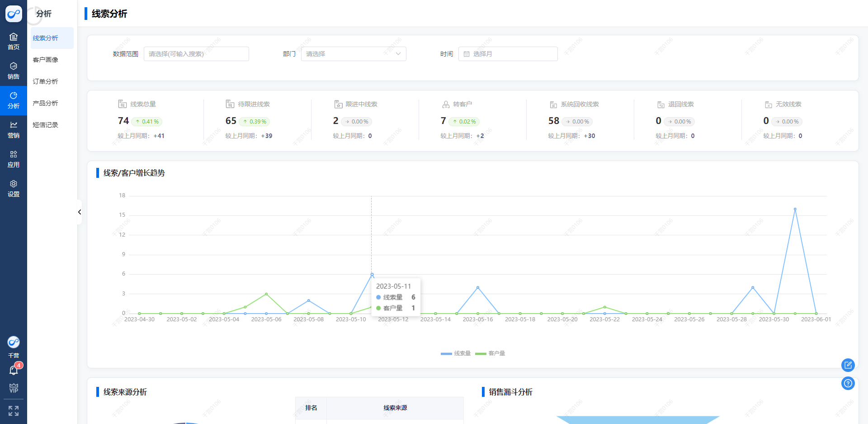
Task: Toggle 线索量 series in chart legend
Action: click(456, 353)
